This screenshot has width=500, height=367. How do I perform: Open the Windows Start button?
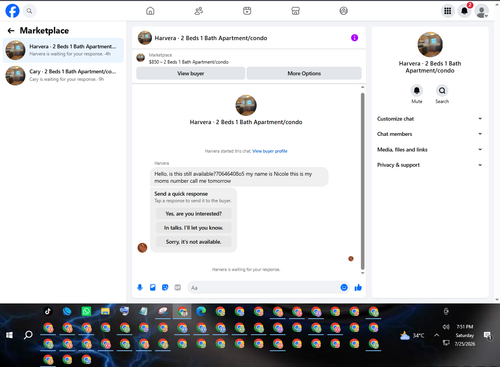[x=9, y=335]
